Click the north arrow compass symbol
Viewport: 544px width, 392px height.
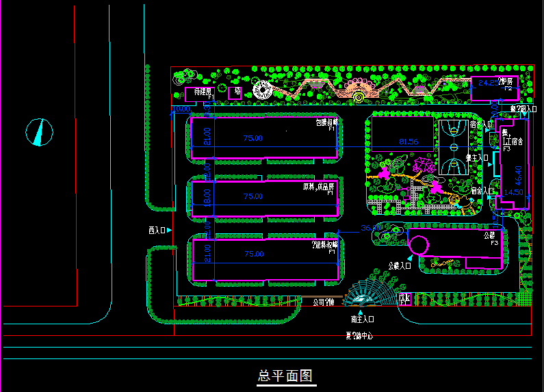point(40,131)
